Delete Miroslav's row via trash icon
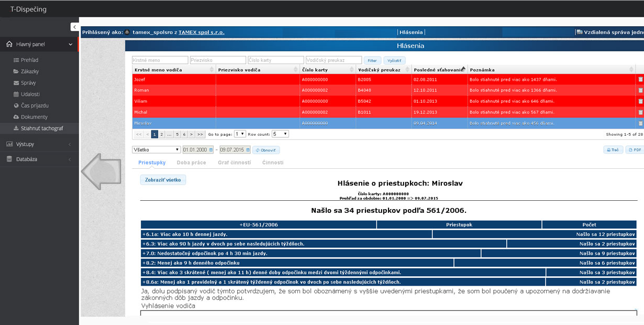This screenshot has width=644, height=325. [640, 123]
